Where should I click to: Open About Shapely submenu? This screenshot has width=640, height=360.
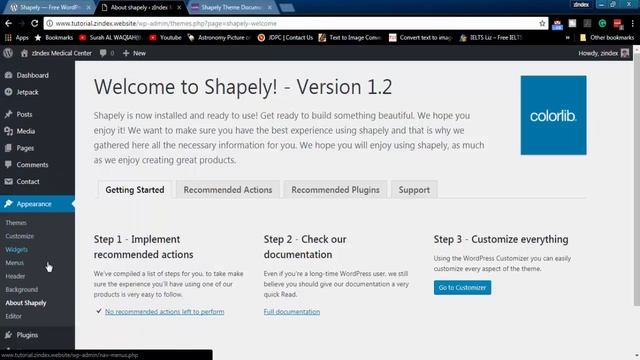(x=26, y=303)
